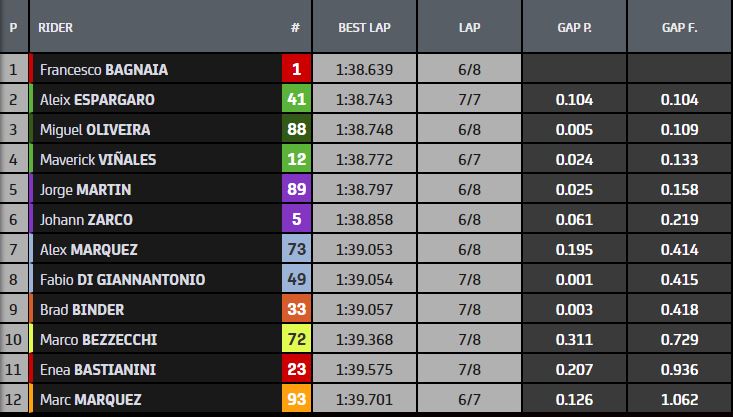Click Bezzecchi's yellow number 72 badge

point(295,340)
